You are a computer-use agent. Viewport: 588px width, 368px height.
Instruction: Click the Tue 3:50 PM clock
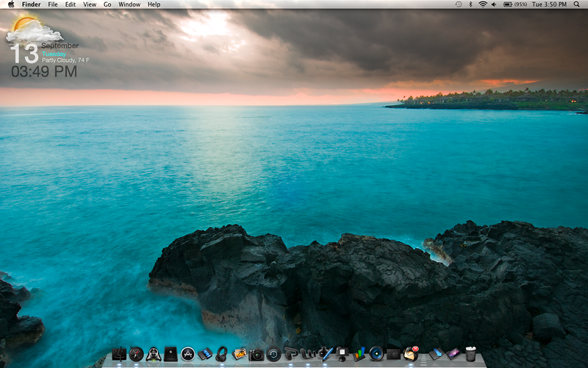point(549,4)
